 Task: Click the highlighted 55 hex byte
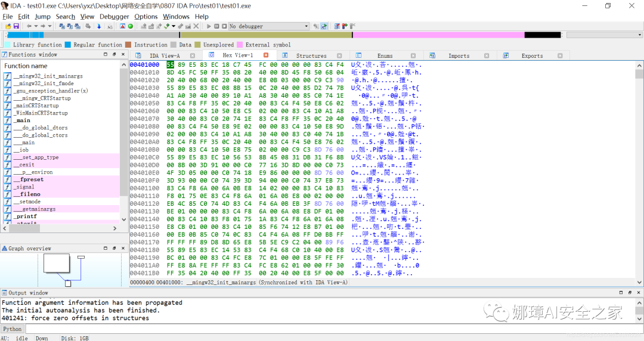171,64
